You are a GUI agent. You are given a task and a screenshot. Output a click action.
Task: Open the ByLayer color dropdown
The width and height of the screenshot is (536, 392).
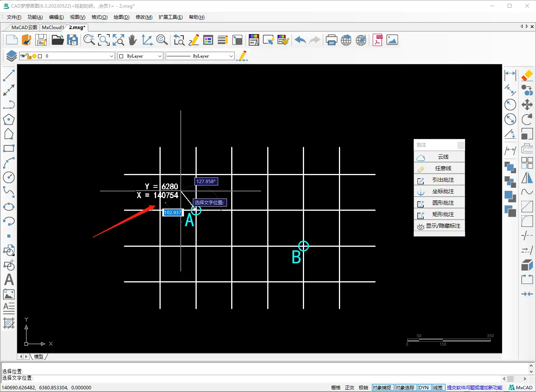(159, 56)
